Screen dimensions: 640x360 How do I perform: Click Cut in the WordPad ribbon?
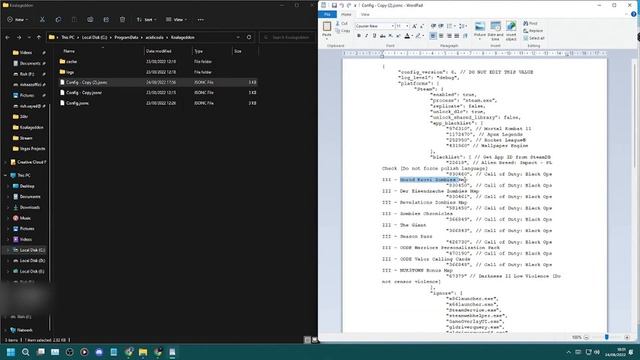tap(342, 24)
